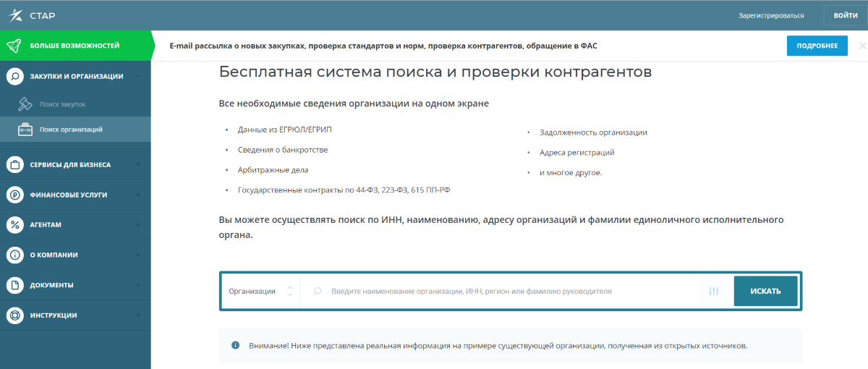Focus the organization name search input field
868x369 pixels.
(x=506, y=292)
